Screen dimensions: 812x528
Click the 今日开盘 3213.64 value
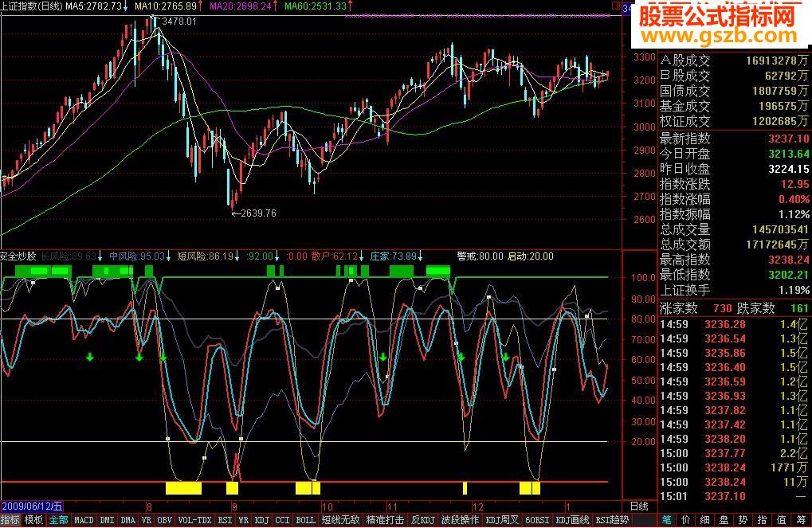788,154
